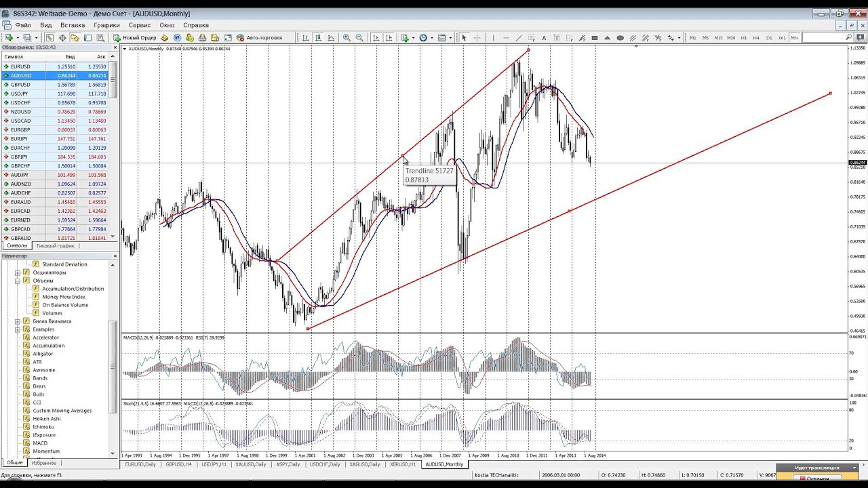Image resolution: width=868 pixels, height=488 pixels.
Task: Switch timeframe to M1
Action: click(x=693, y=38)
